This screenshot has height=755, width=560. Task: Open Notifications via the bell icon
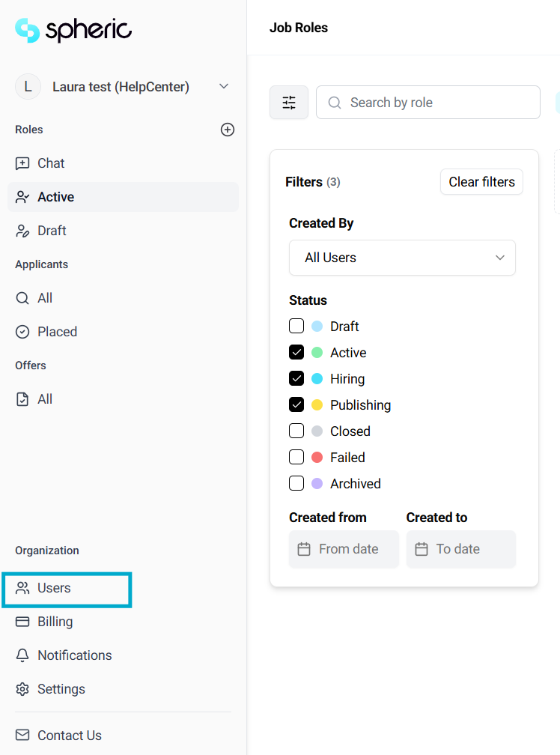22,655
